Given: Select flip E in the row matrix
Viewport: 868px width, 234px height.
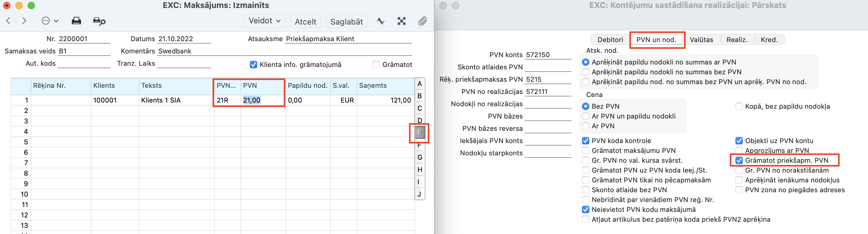Looking at the screenshot, I should tap(419, 133).
